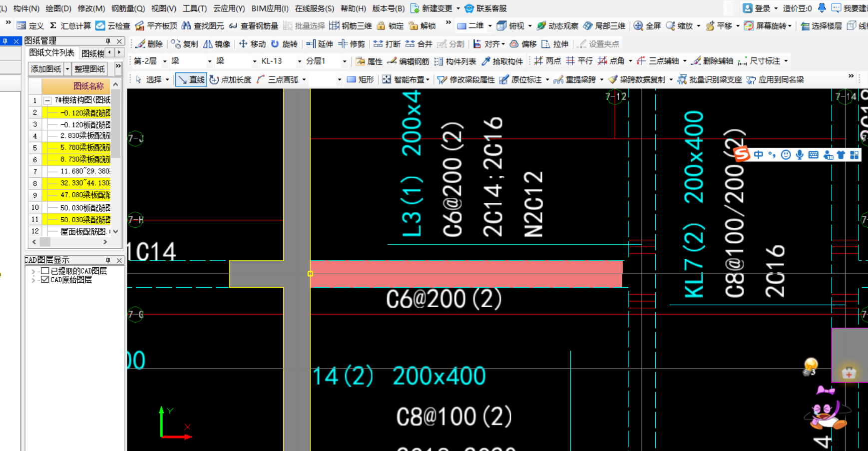
Task: Expand the 三点画弧 arc dropdown arrow
Action: point(304,80)
